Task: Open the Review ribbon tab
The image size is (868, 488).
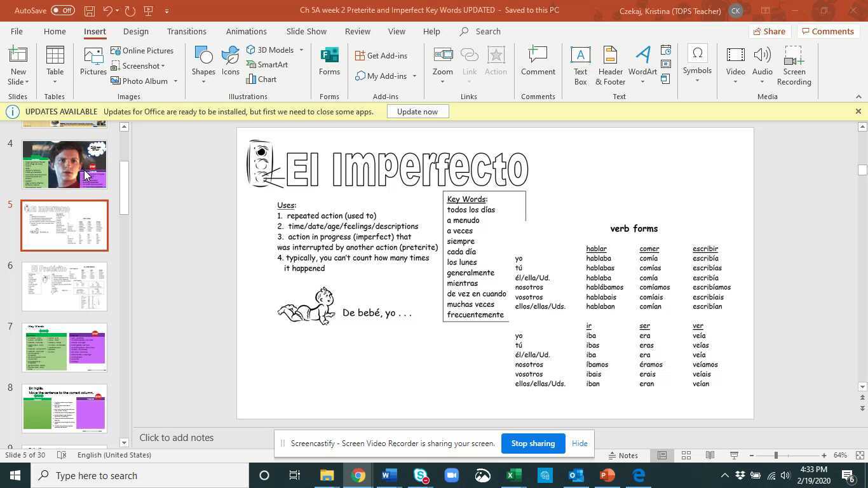Action: pos(356,31)
